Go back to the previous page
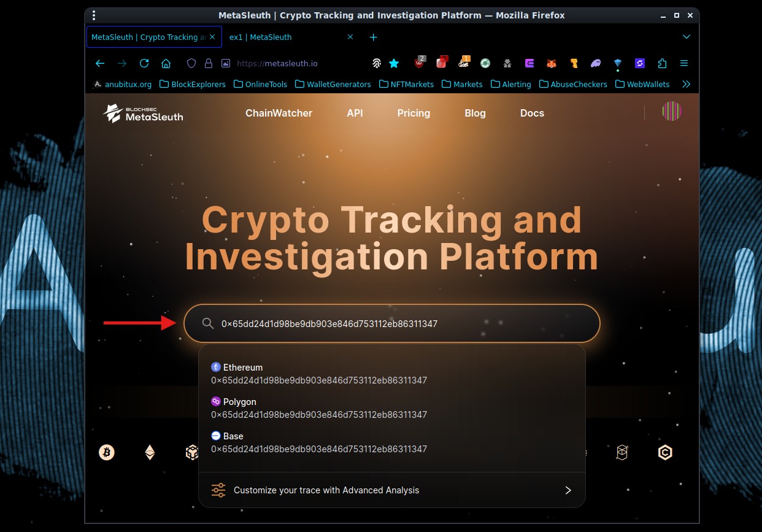This screenshot has width=762, height=532. pos(100,63)
